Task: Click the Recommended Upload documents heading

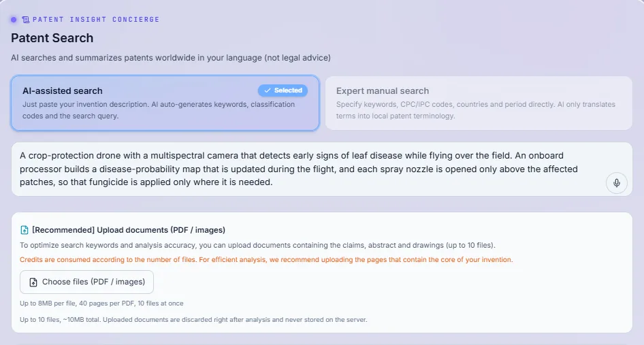Action: (129, 230)
